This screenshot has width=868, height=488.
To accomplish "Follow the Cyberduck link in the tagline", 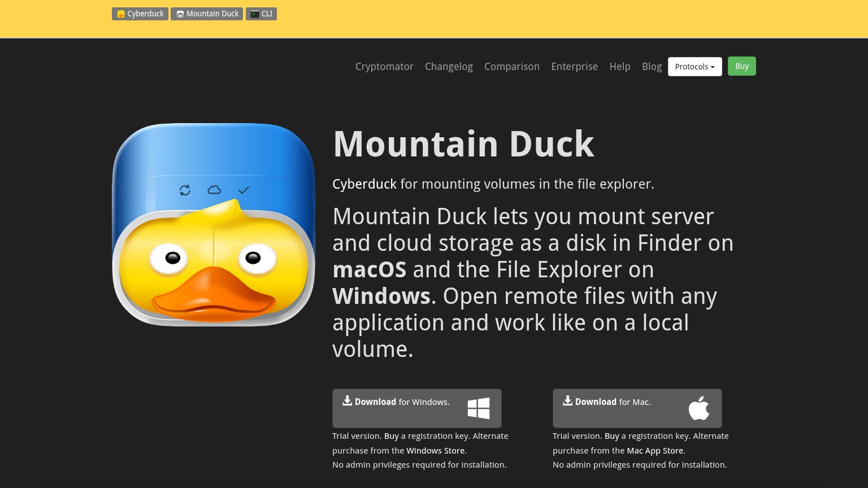I will pyautogui.click(x=364, y=184).
